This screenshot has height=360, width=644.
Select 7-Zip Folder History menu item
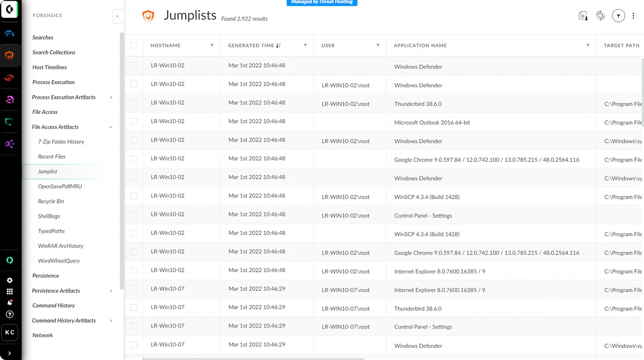pos(61,142)
